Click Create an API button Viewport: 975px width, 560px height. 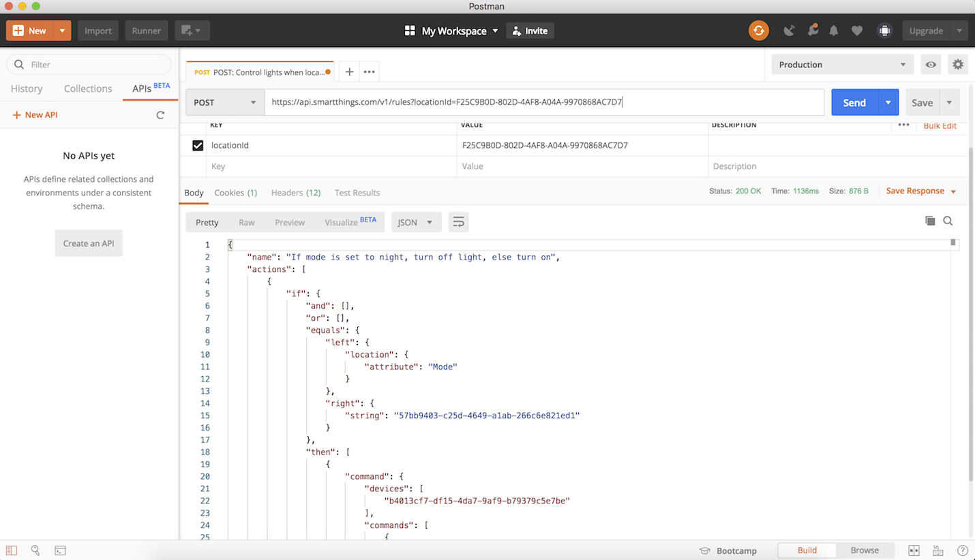tap(89, 243)
